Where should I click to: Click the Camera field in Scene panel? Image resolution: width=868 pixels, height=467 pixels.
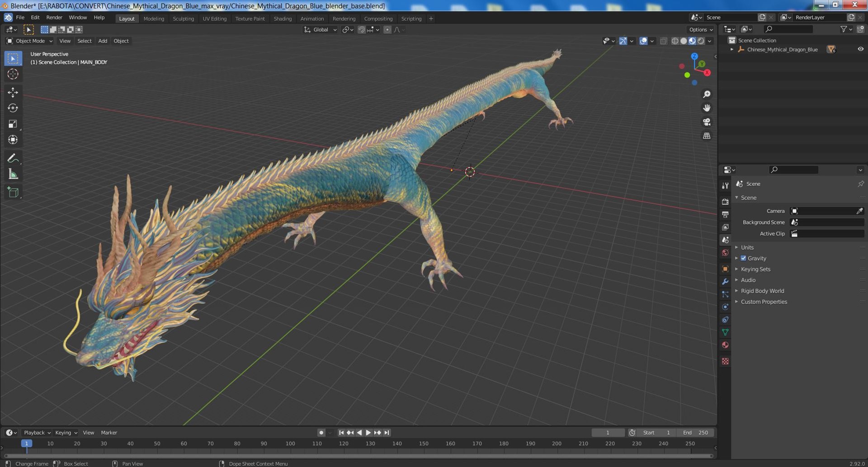827,211
